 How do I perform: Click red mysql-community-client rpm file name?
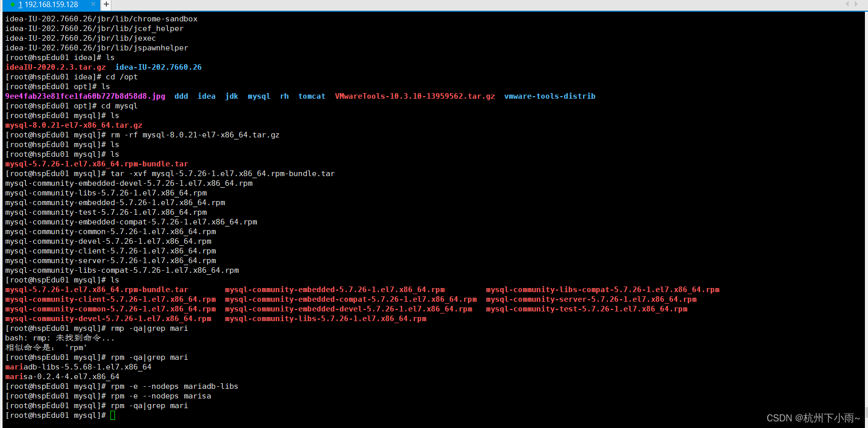110,299
